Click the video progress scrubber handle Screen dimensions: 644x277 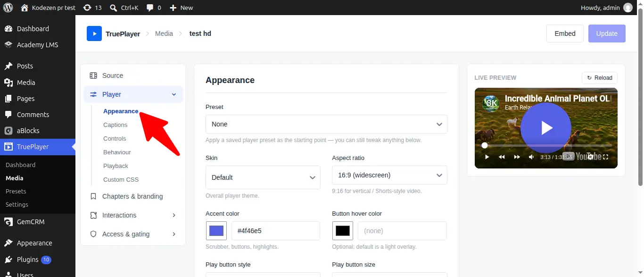485,145
